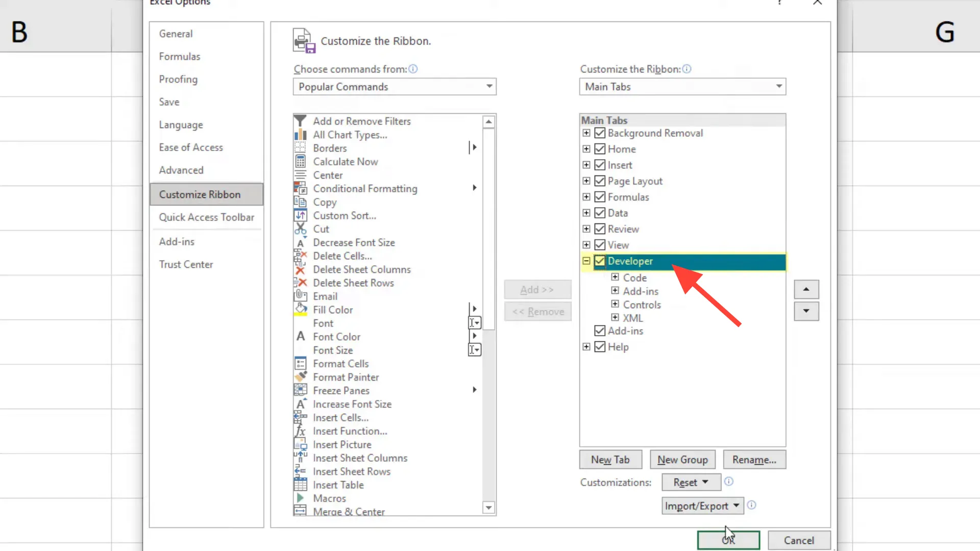Disable the Review tab checkbox
Image resolution: width=980 pixels, height=551 pixels.
click(x=599, y=229)
